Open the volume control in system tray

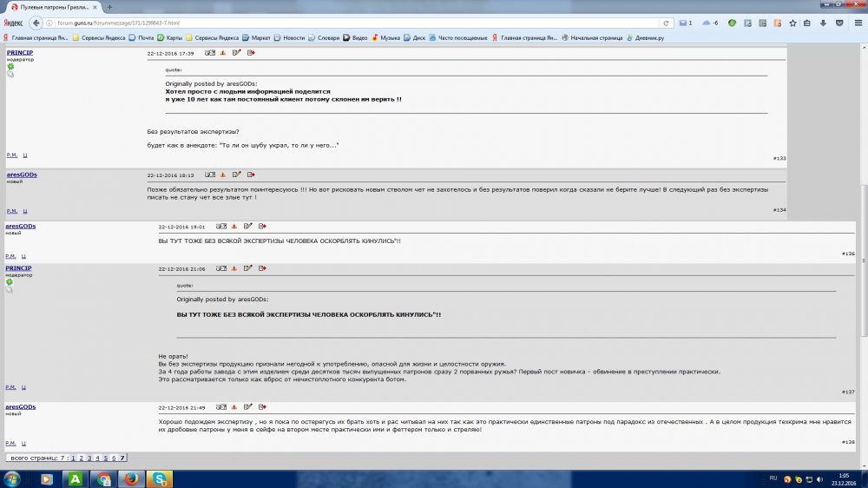[x=821, y=478]
